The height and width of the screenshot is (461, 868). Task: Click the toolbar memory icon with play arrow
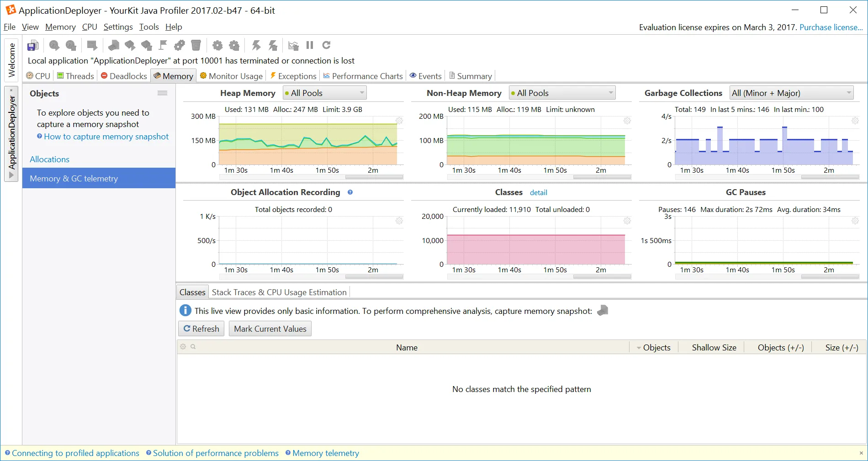(x=130, y=45)
